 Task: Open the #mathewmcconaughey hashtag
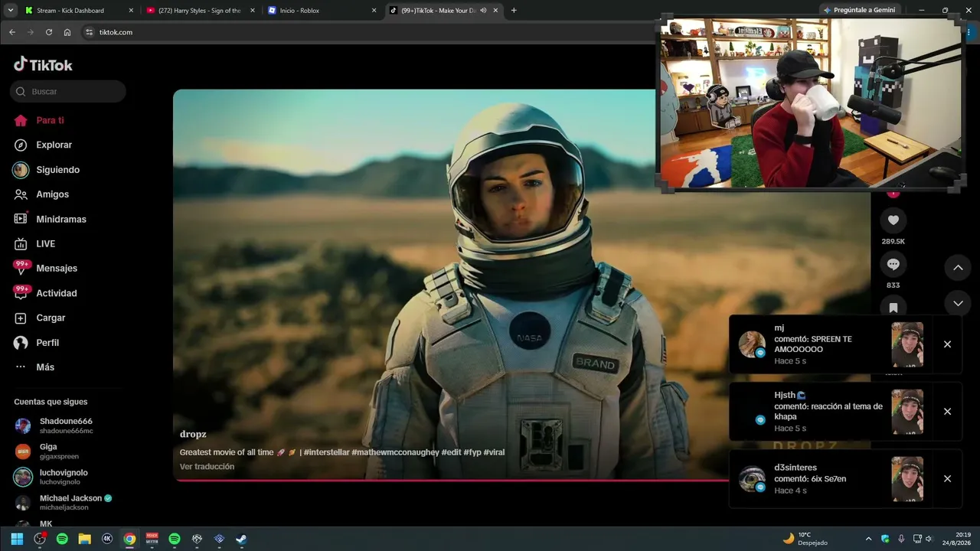click(x=395, y=452)
